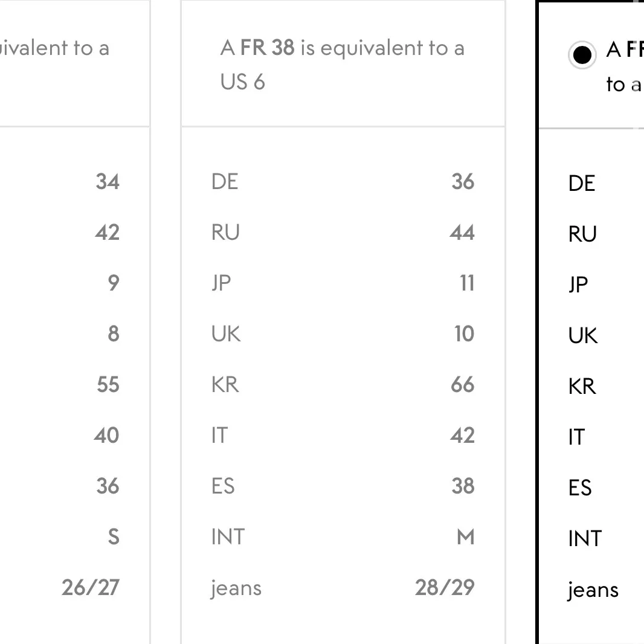Click the KR label in the black-bordered card
644x644 pixels.
point(582,387)
